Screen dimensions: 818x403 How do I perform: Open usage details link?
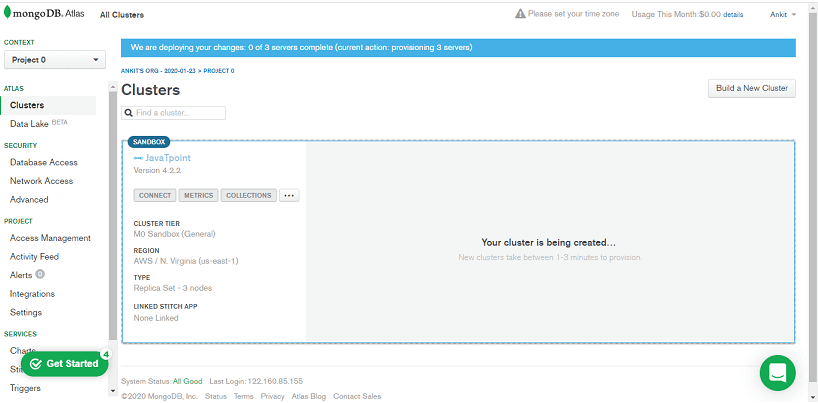tap(733, 15)
